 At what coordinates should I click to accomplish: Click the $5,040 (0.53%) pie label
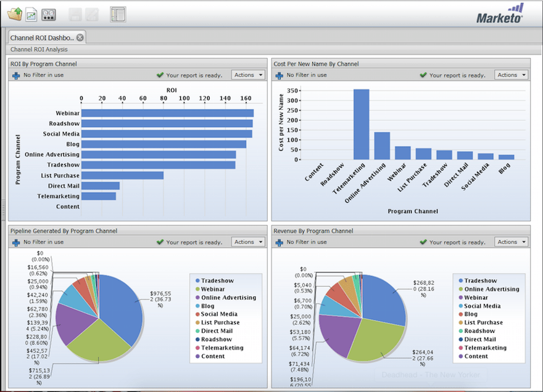(303, 288)
